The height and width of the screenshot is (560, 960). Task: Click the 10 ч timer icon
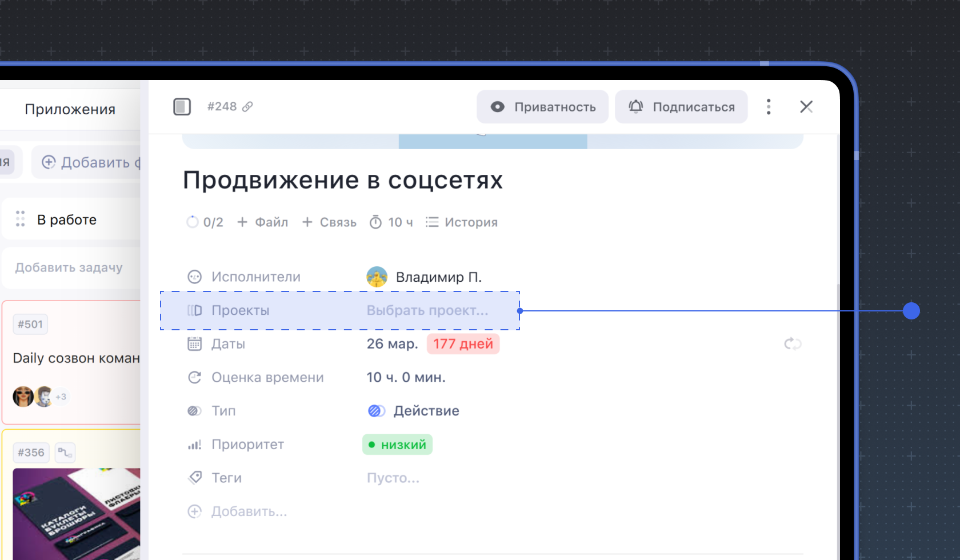[x=375, y=222]
